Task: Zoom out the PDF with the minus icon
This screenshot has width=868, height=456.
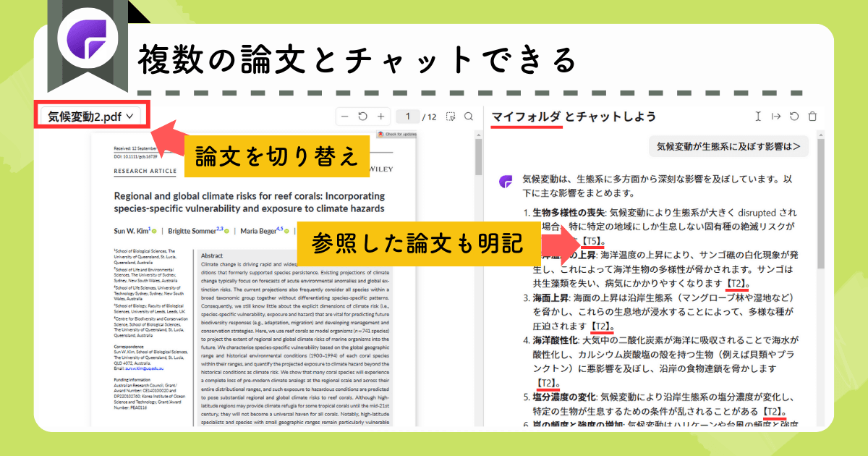Action: (344, 117)
